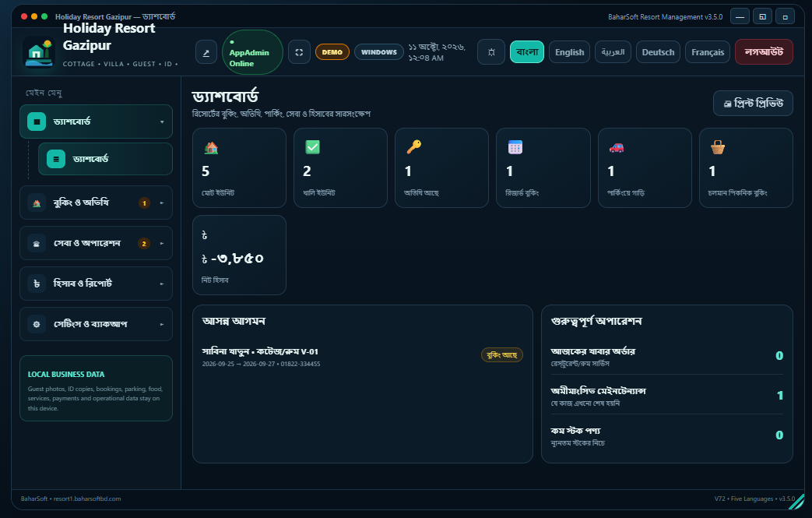Click total units value 5
The width and height of the screenshot is (812, 518).
(206, 171)
